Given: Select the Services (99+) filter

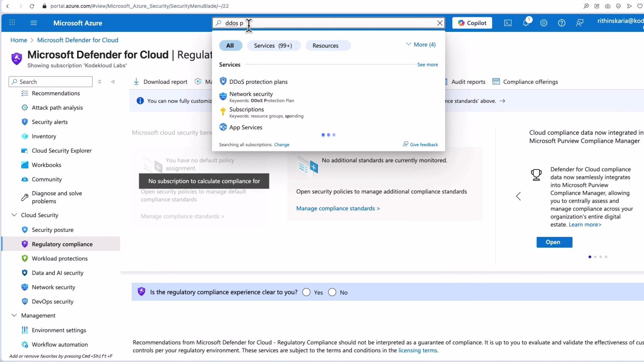Looking at the screenshot, I should coord(273,46).
